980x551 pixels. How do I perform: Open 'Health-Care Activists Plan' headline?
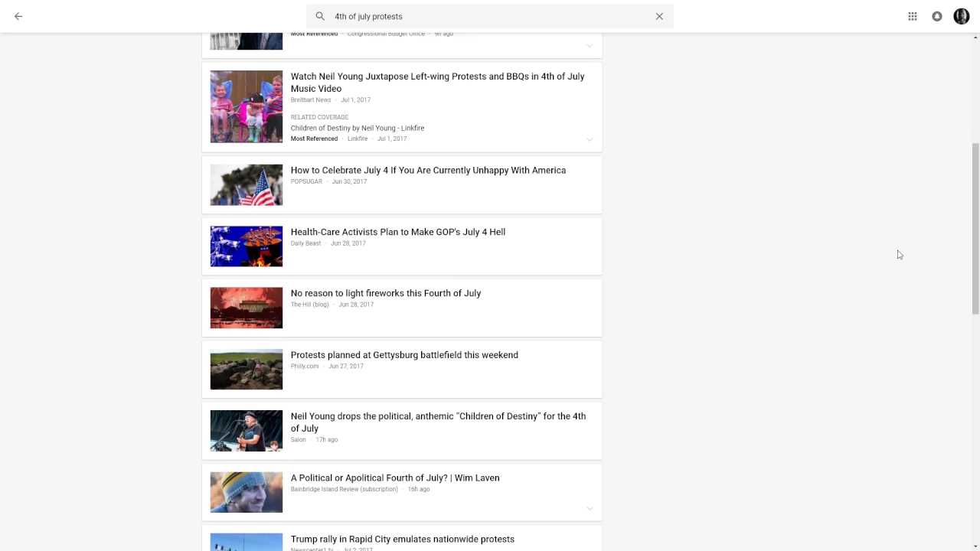398,232
